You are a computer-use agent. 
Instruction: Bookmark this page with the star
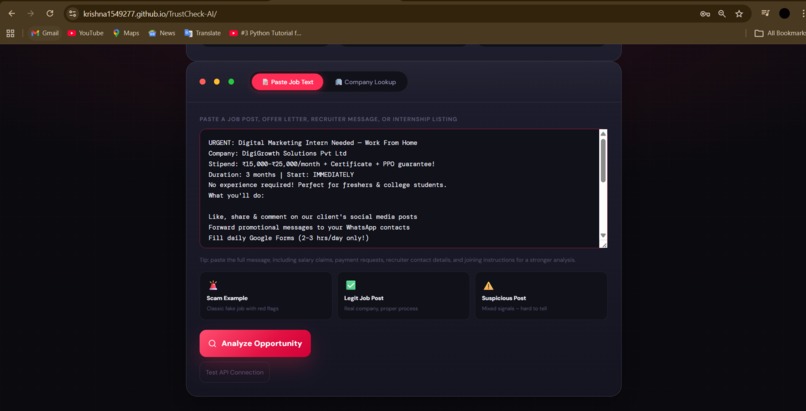pos(739,14)
